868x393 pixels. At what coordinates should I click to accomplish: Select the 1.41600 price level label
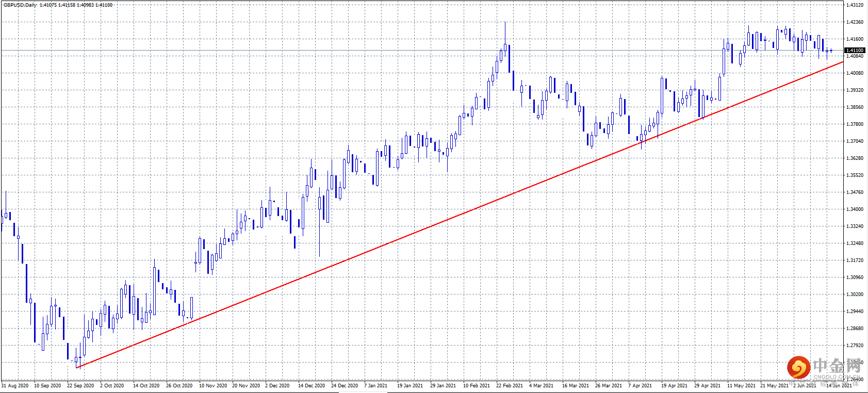pos(855,39)
